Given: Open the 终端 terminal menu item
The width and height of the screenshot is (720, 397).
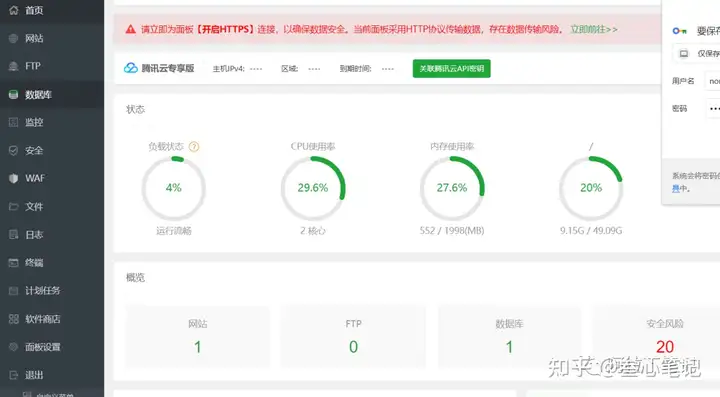Looking at the screenshot, I should 52,263.
